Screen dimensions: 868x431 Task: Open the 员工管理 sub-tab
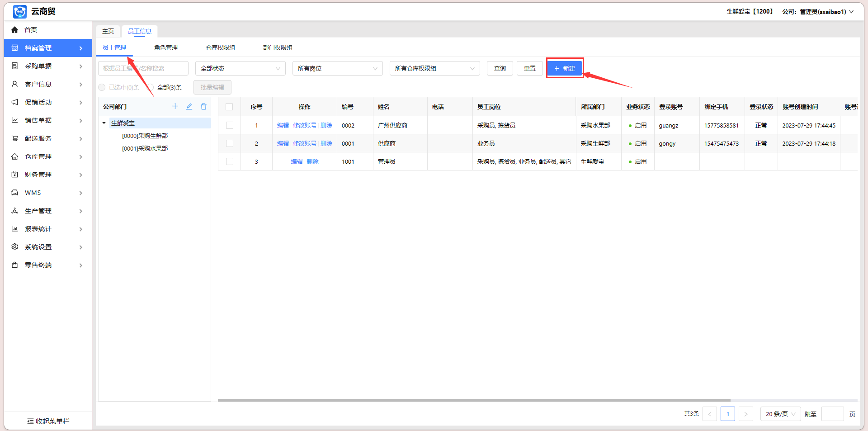click(114, 47)
